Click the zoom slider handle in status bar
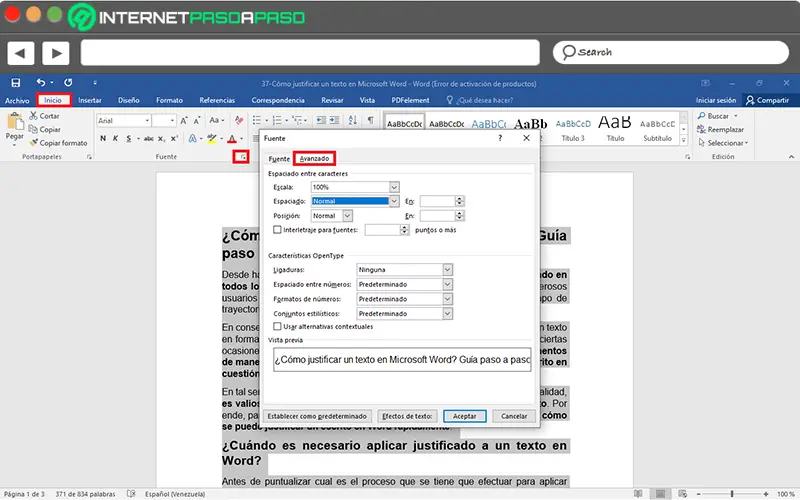The width and height of the screenshot is (800, 500). pos(732,493)
